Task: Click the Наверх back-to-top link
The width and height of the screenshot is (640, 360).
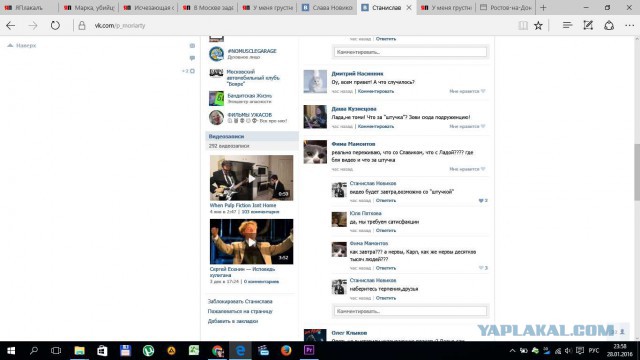Action: (22, 45)
